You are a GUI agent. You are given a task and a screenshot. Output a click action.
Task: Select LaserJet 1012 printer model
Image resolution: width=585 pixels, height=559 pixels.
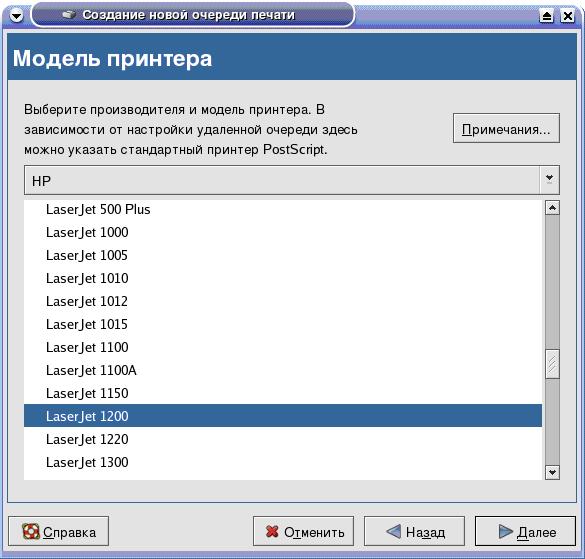(283, 302)
